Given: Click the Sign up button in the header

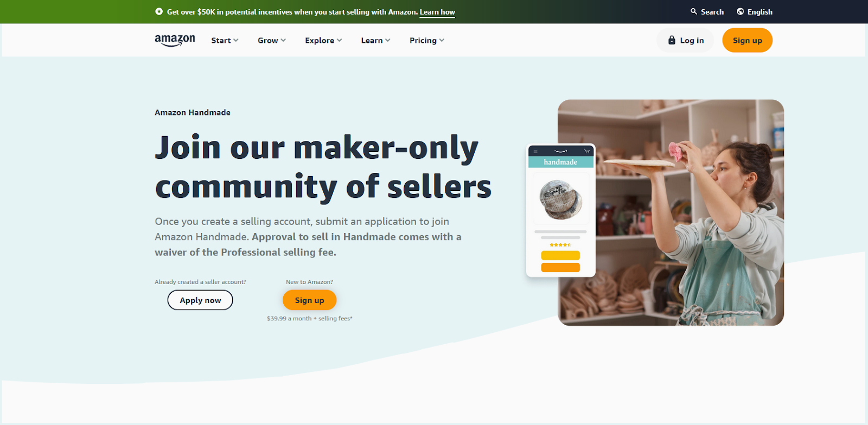Looking at the screenshot, I should pyautogui.click(x=747, y=40).
